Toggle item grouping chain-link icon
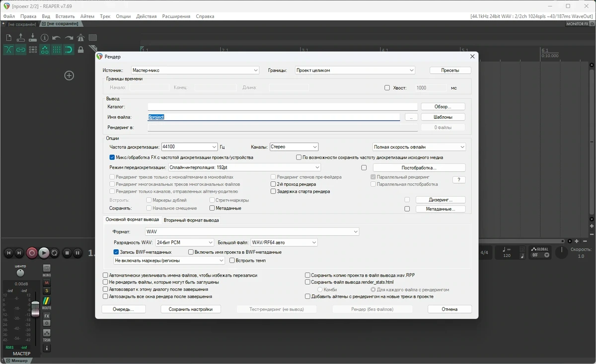This screenshot has height=364, width=596. (21, 50)
